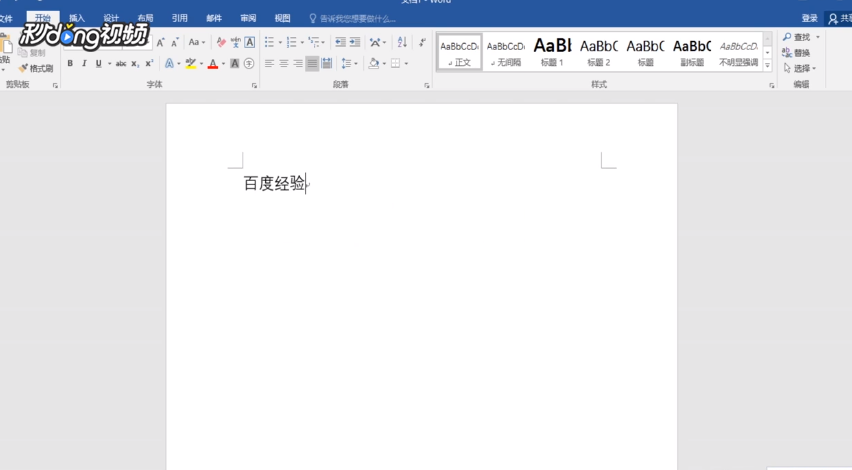Align text left

click(x=269, y=64)
